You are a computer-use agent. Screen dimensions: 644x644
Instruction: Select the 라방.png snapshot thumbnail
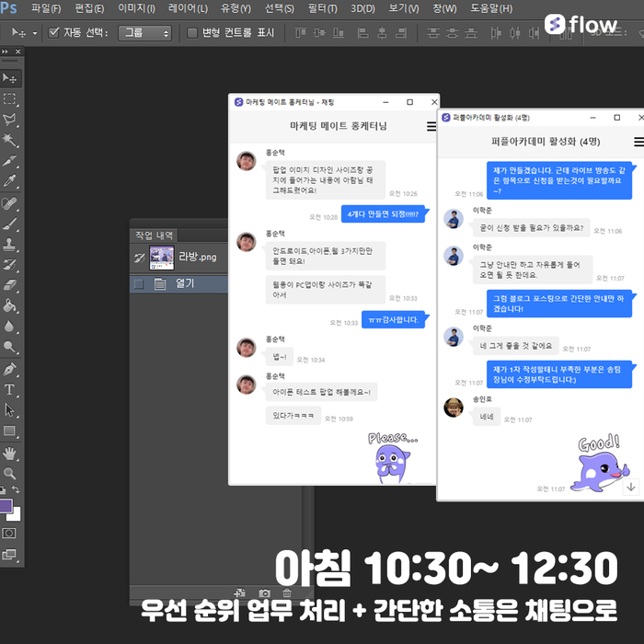(161, 258)
